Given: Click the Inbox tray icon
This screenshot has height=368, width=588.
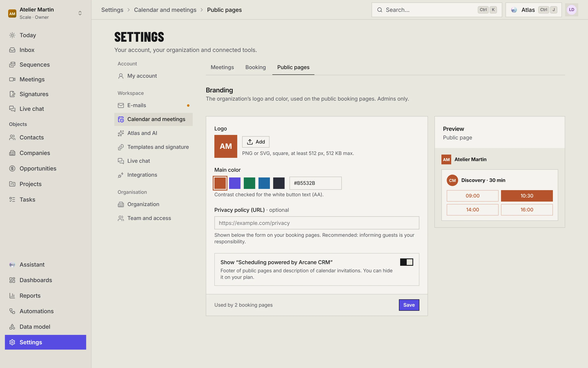Looking at the screenshot, I should tap(12, 50).
